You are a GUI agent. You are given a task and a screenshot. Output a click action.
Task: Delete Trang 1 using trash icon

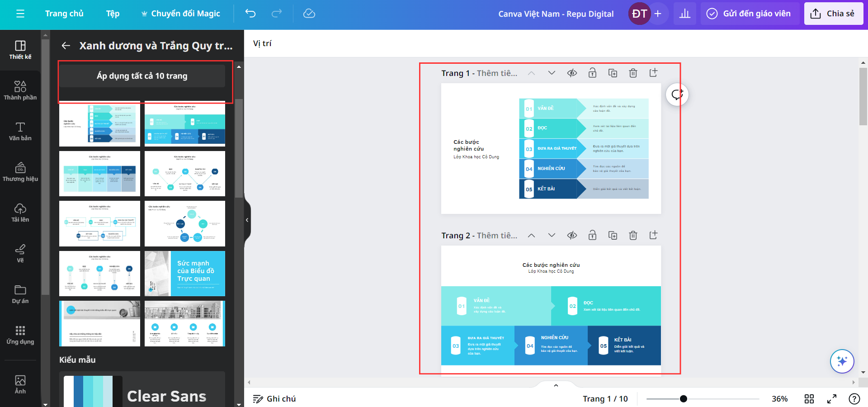pyautogui.click(x=633, y=73)
